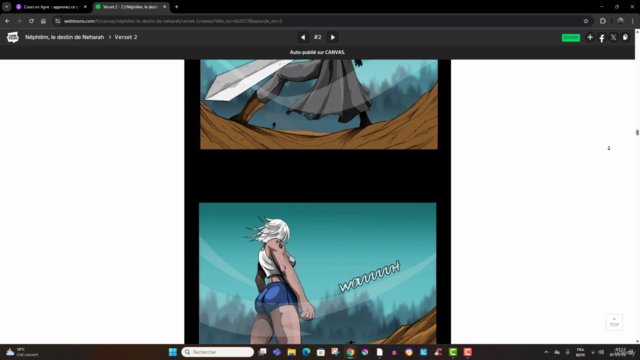The width and height of the screenshot is (640, 360).
Task: Click the Verset 2 breadcrumb text
Action: tap(126, 37)
